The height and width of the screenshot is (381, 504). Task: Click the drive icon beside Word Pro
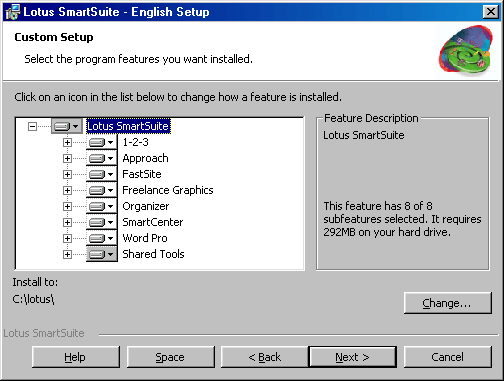102,238
